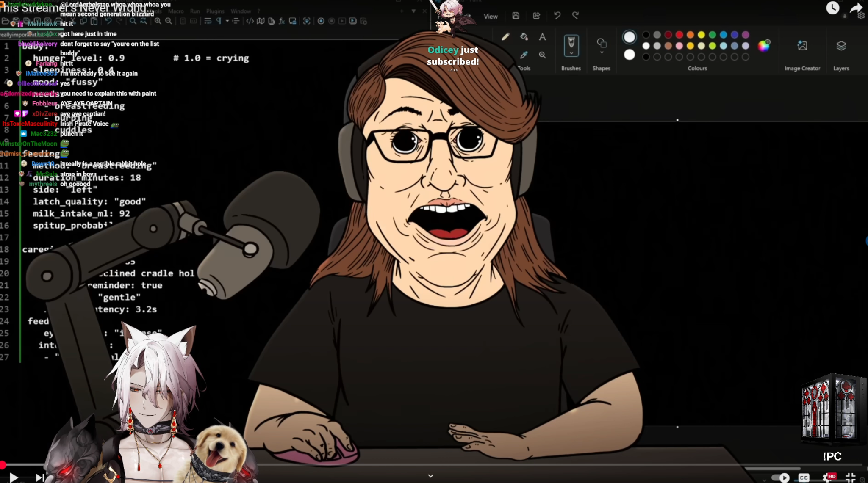Select the Text tool in Paint
Image resolution: width=868 pixels, height=483 pixels.
(x=542, y=37)
